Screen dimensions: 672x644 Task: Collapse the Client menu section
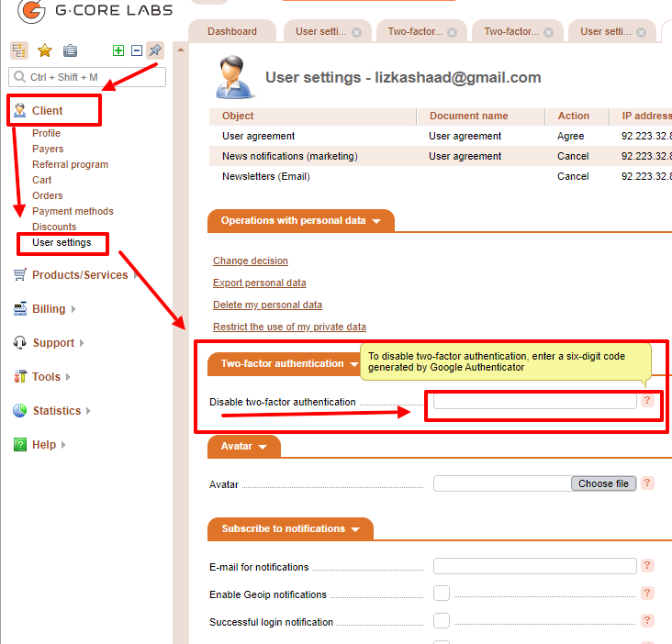pos(47,110)
